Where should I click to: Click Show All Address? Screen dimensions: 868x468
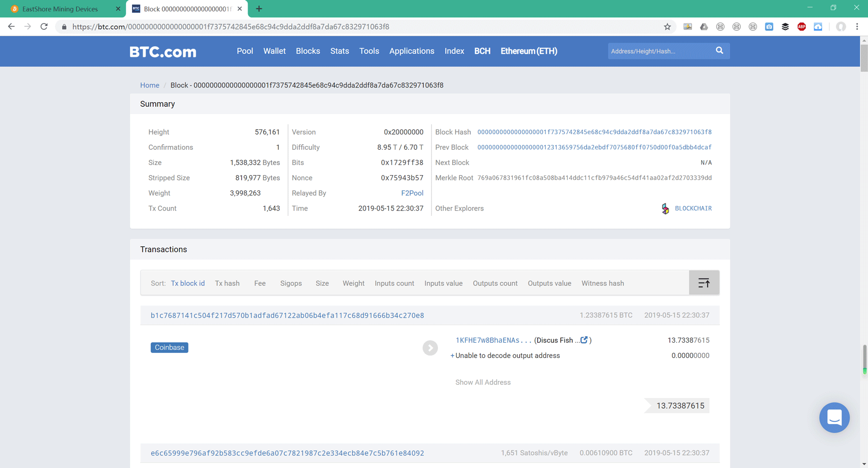(x=483, y=382)
